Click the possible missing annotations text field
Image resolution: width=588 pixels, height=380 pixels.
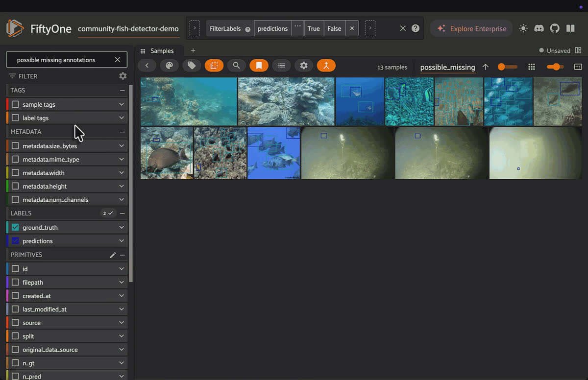tap(66, 60)
